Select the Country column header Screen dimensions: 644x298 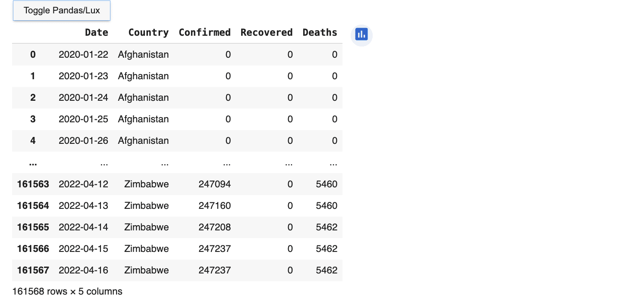click(x=148, y=32)
